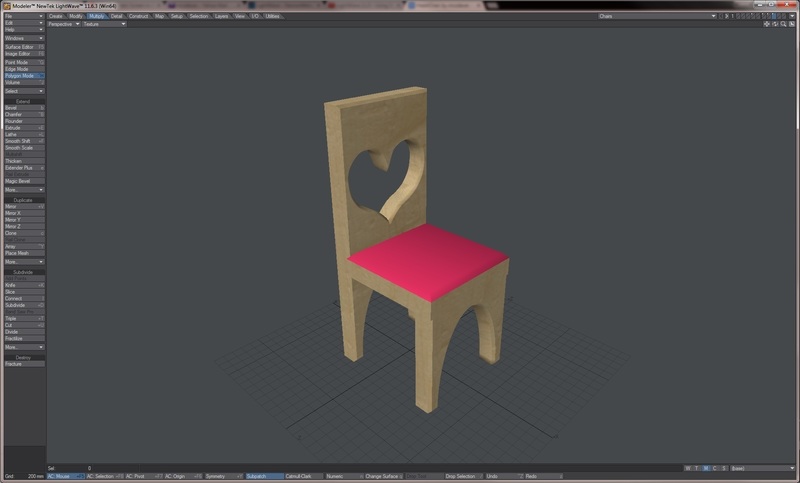Click the Smooth Shift tool
The width and height of the screenshot is (800, 483).
24,141
